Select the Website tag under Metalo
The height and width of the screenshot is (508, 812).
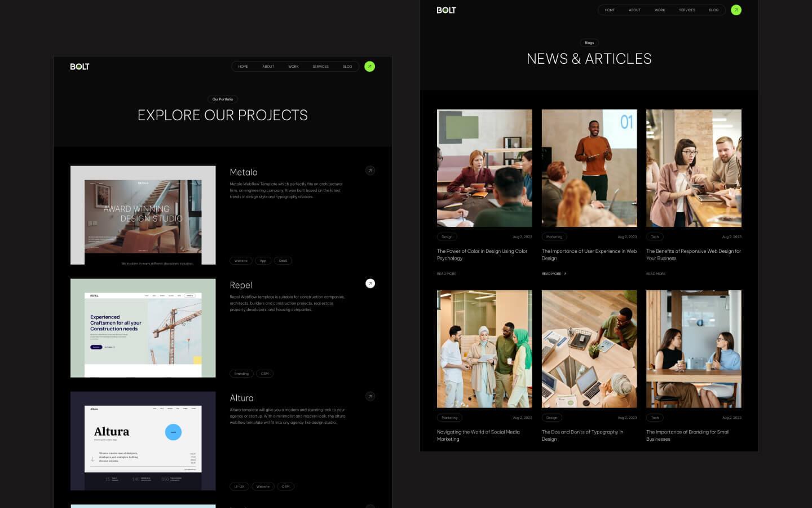point(241,260)
